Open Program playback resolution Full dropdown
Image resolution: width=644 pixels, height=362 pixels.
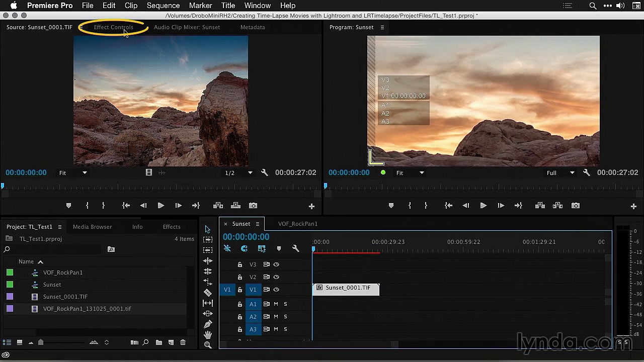coord(560,173)
